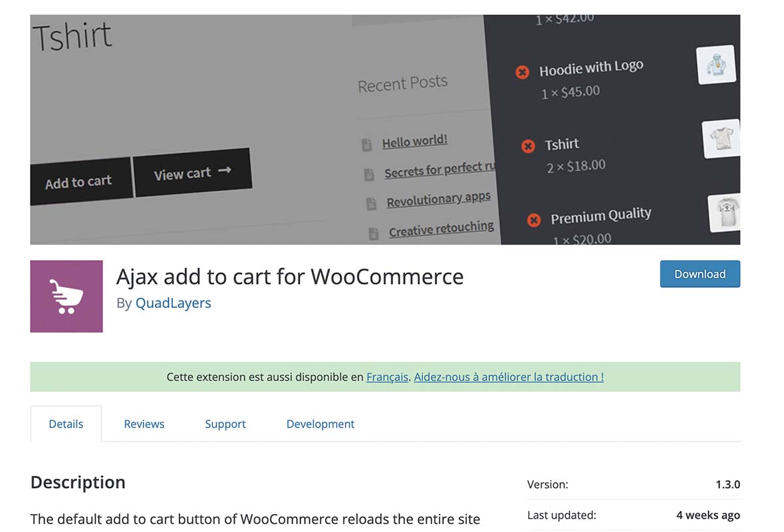This screenshot has height=532, width=784.
Task: Click the Tshirt product thumbnail
Action: point(721,140)
